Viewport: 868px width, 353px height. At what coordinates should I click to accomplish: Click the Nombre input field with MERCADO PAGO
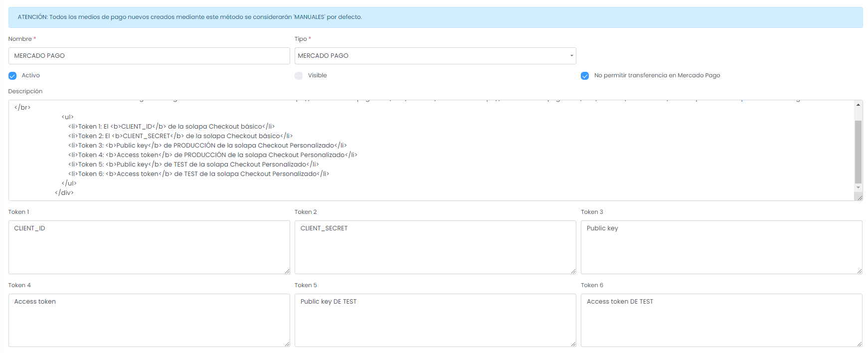click(149, 56)
